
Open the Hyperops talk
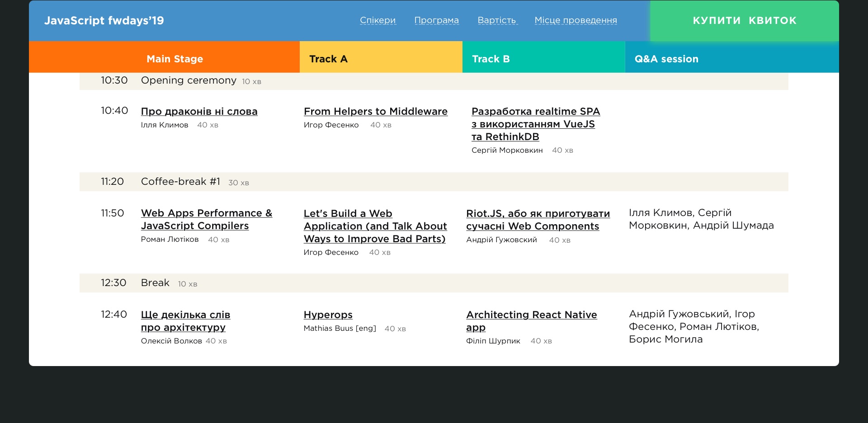point(328,315)
